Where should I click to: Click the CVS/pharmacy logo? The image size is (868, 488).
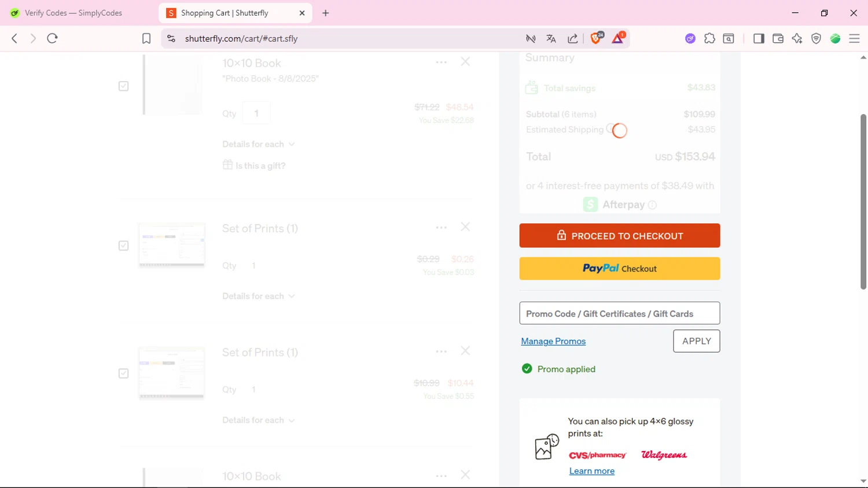click(x=597, y=455)
